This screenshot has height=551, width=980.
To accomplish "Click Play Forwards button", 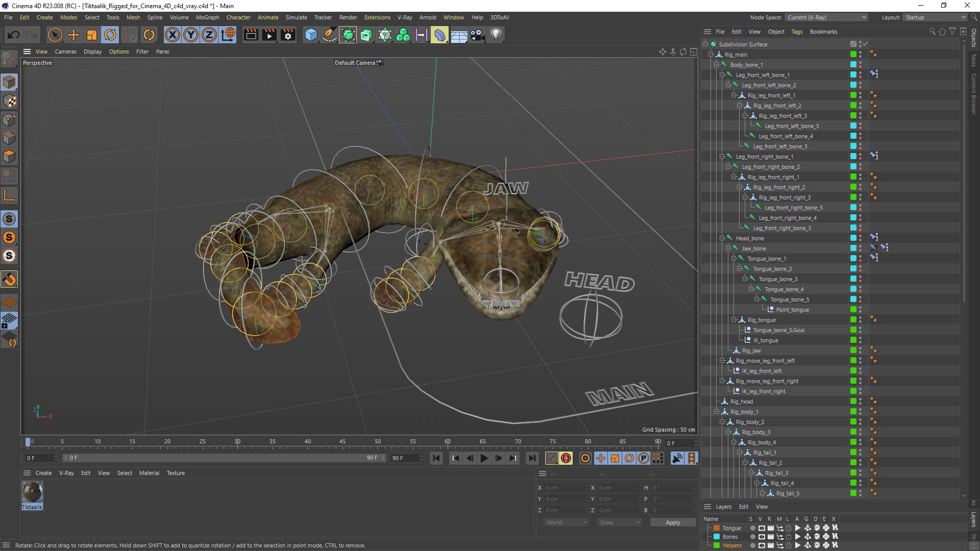I will 484,458.
